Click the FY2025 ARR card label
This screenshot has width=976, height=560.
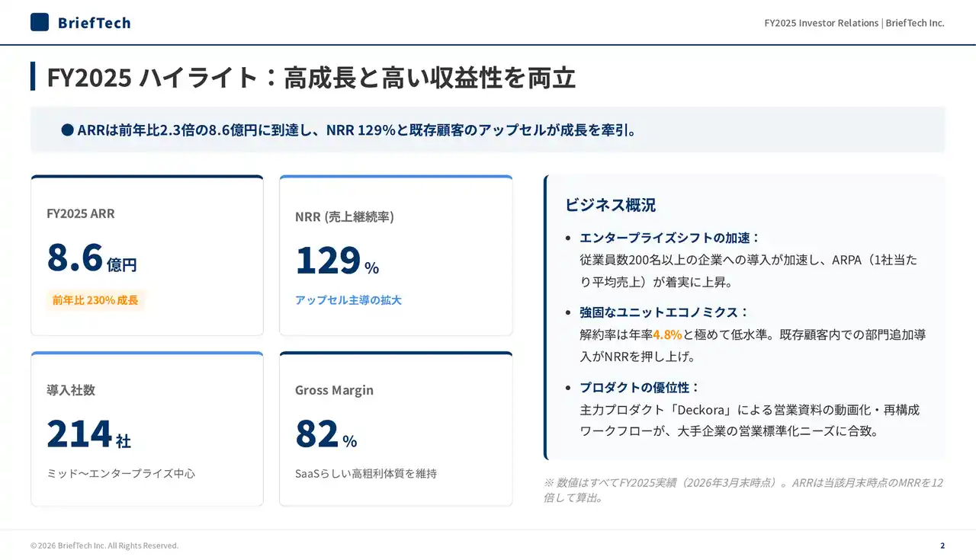click(x=81, y=213)
